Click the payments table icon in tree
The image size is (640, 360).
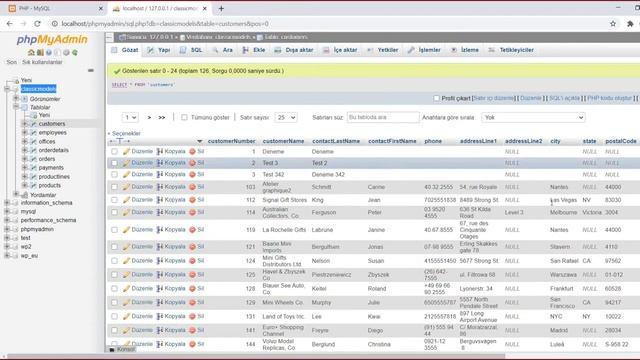[33, 167]
